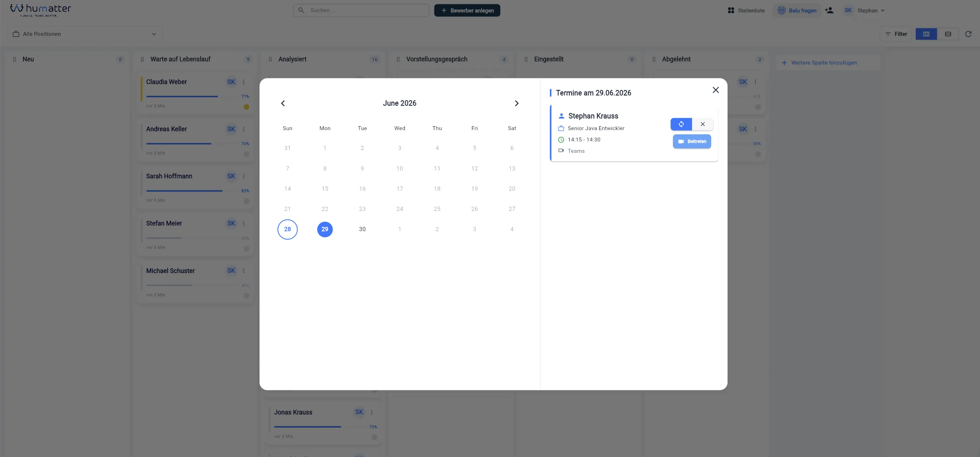
Task: Click the refresh icon
Action: 968,34
